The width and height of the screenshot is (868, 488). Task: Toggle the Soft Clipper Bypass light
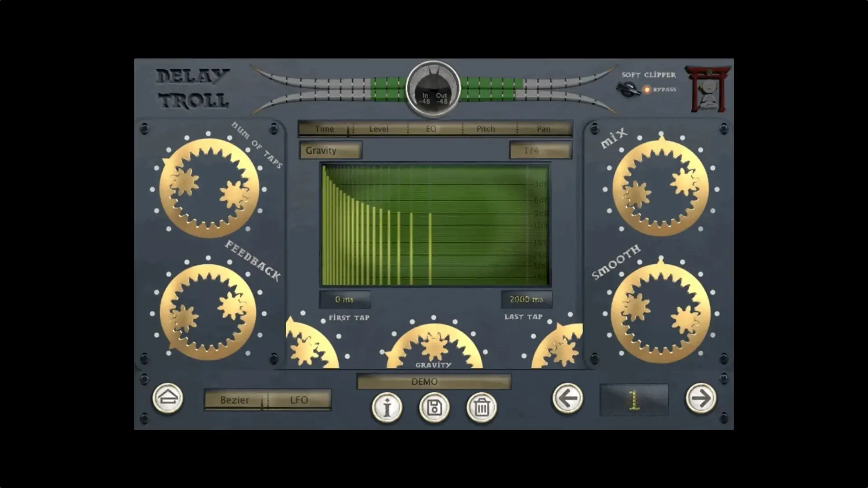coord(646,90)
